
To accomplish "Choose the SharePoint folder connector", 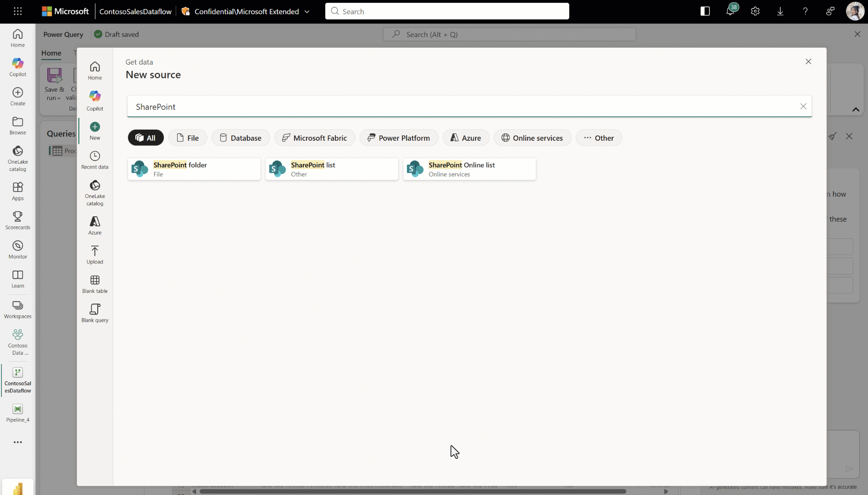I will (x=194, y=169).
